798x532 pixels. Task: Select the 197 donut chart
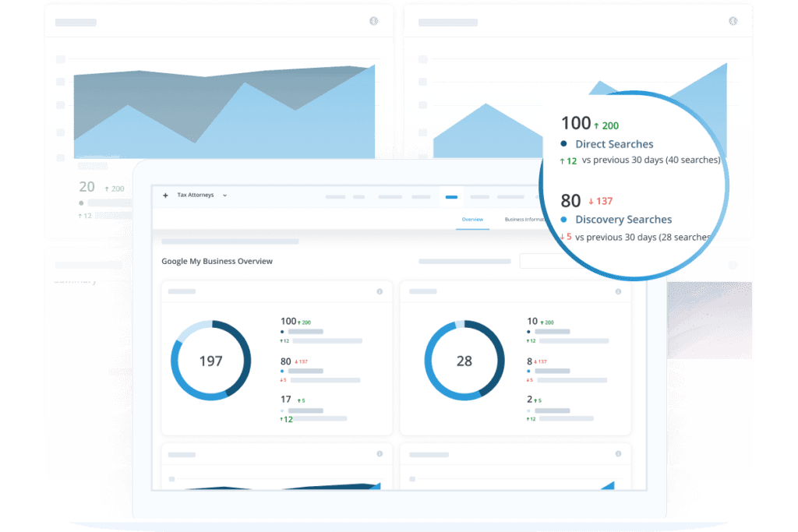click(x=210, y=360)
